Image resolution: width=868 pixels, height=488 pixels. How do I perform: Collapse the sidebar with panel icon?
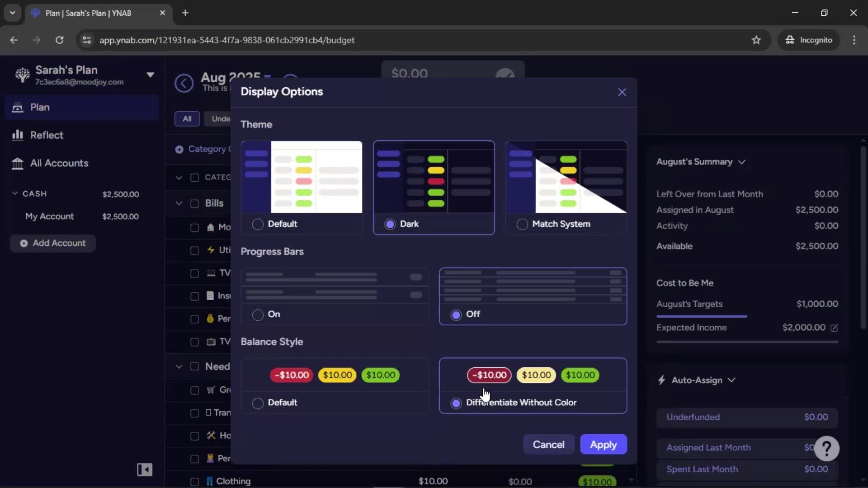(x=145, y=470)
